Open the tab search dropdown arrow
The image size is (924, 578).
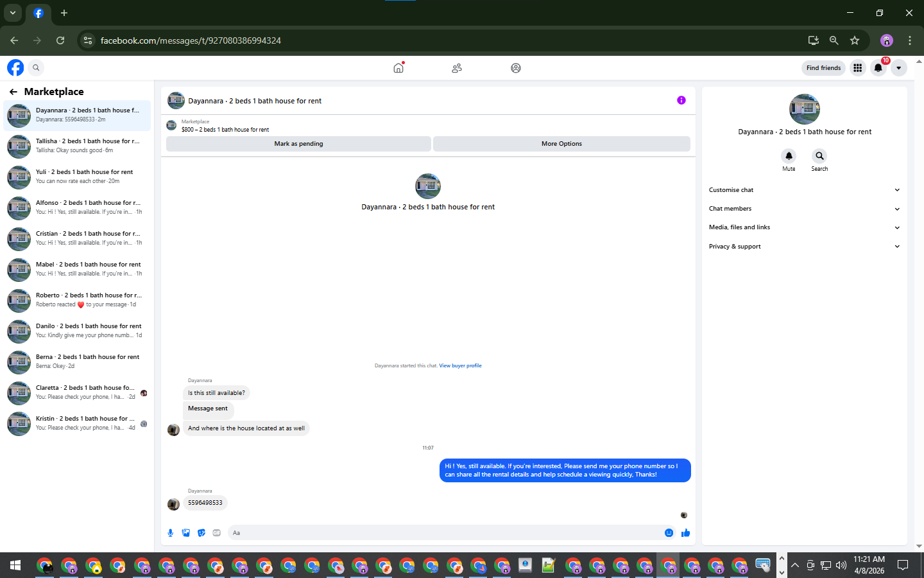coord(13,13)
